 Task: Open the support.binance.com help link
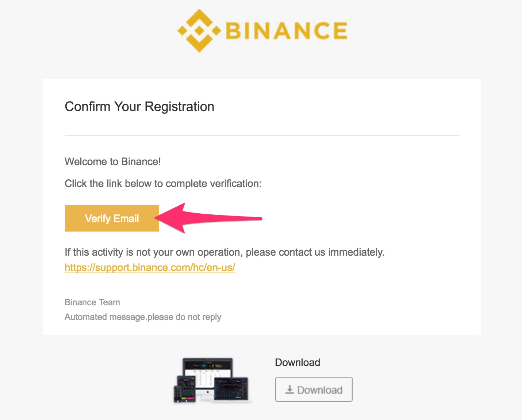pos(150,268)
